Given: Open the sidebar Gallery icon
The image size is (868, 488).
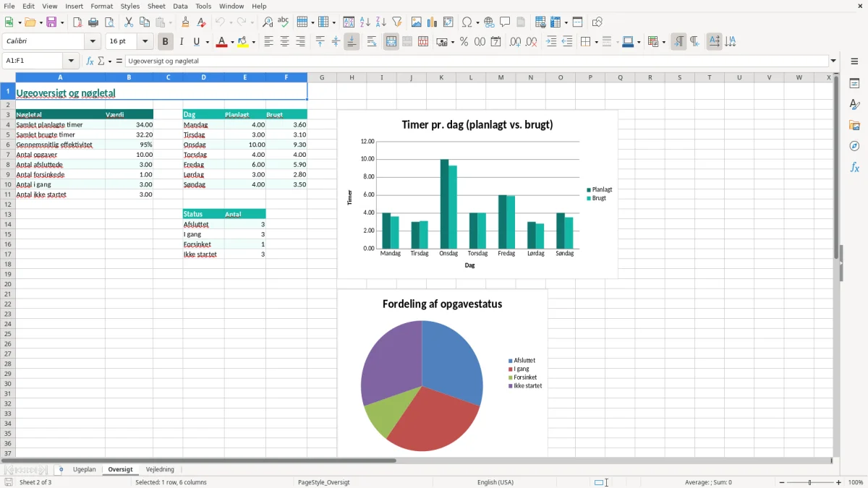Looking at the screenshot, I should pyautogui.click(x=854, y=126).
